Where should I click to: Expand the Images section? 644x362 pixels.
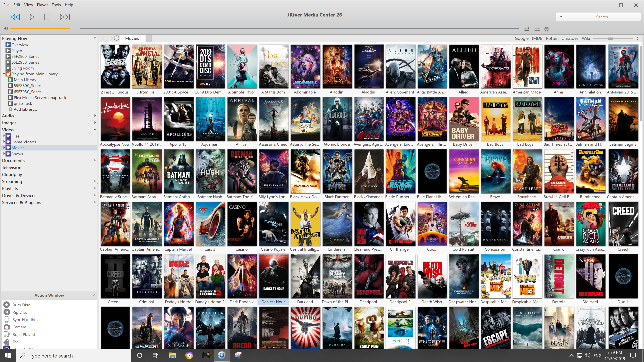pyautogui.click(x=95, y=123)
